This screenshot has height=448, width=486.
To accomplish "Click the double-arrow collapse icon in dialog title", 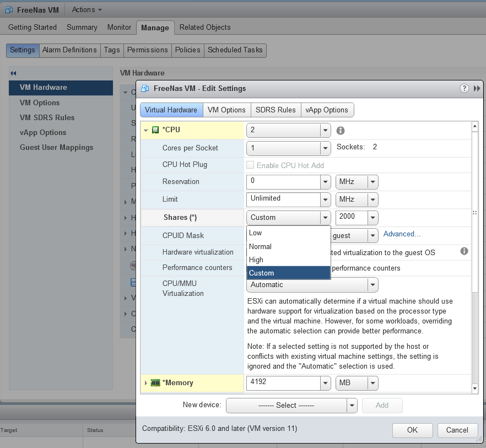I will tap(477, 88).
